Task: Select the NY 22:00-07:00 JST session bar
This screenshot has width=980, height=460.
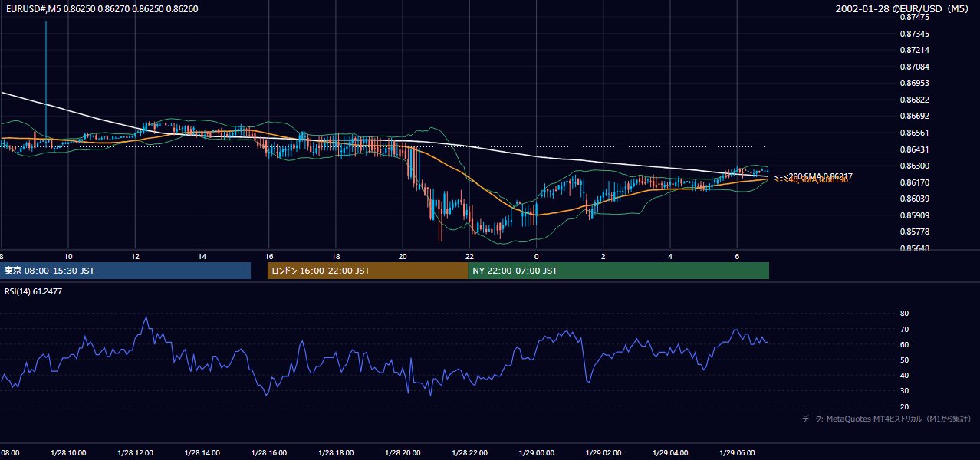Action: [618, 271]
